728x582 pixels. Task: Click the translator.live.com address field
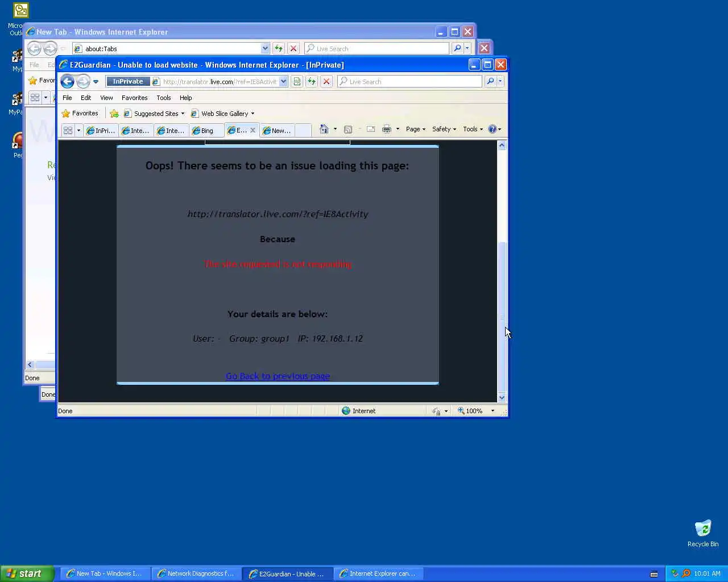[220, 81]
